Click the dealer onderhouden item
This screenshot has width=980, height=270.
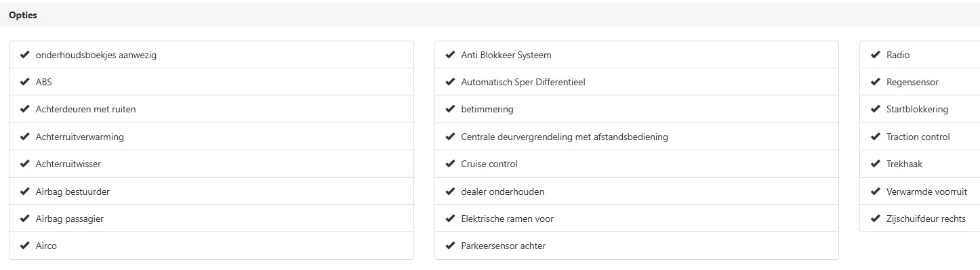coord(636,192)
